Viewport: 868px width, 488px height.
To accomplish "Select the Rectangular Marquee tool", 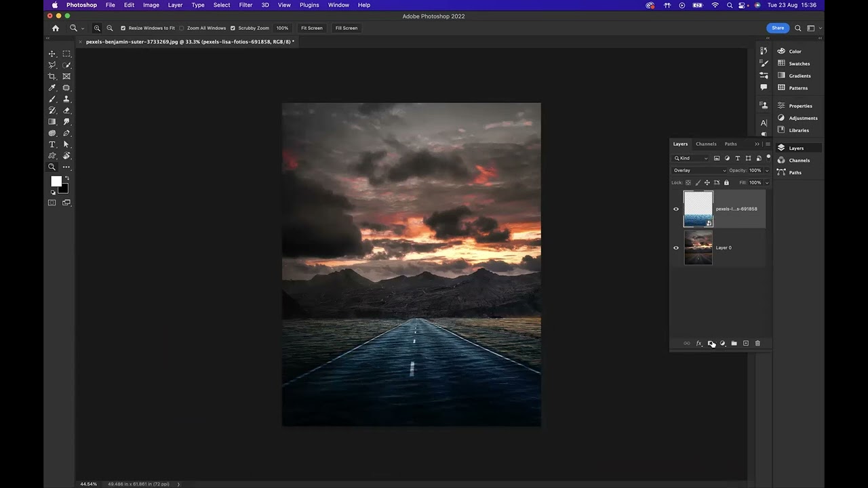I will point(66,54).
